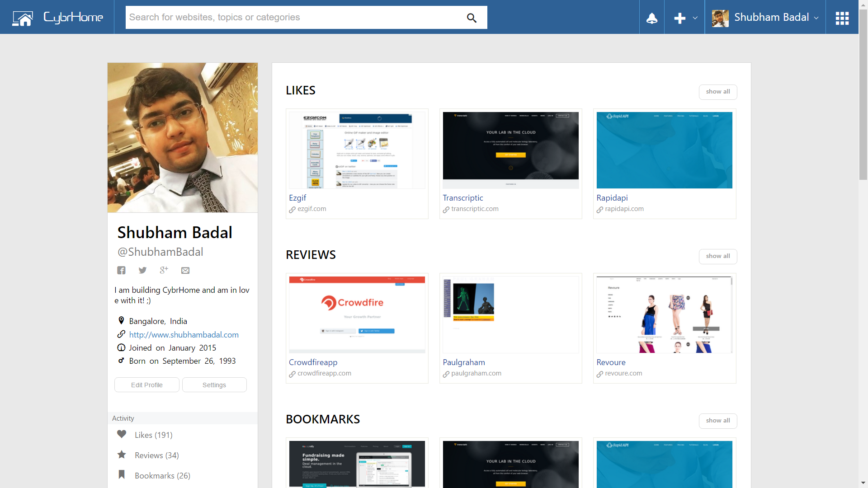This screenshot has height=488, width=868.
Task: Click the large profile photo
Action: (x=183, y=137)
